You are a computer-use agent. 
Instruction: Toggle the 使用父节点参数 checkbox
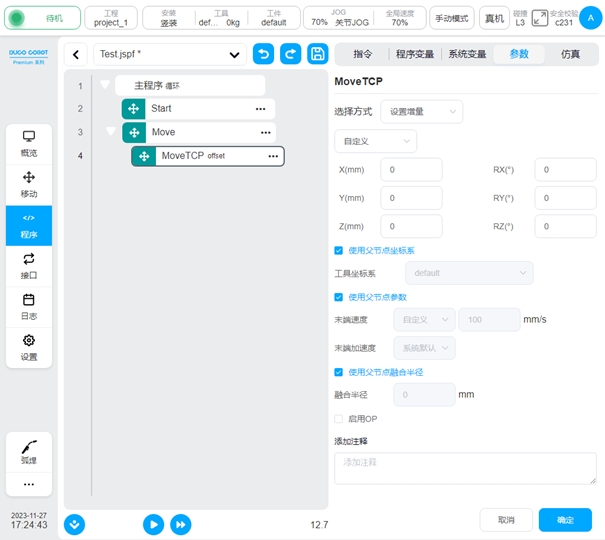[x=339, y=297]
